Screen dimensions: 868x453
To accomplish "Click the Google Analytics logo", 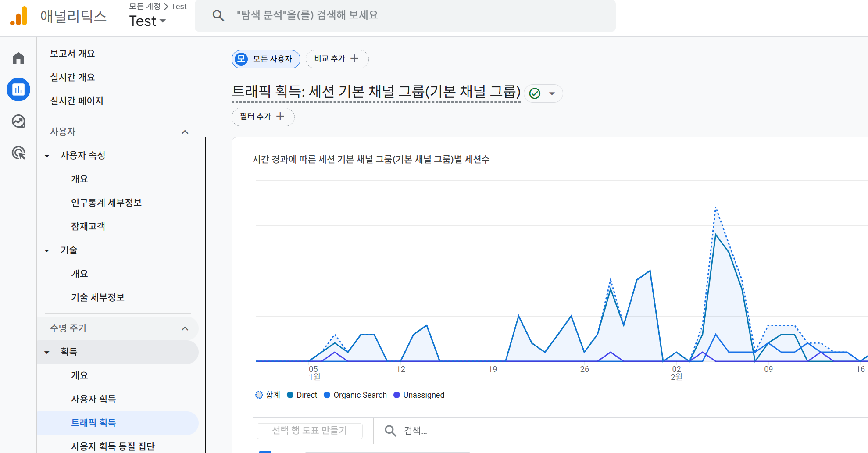I will coord(19,16).
